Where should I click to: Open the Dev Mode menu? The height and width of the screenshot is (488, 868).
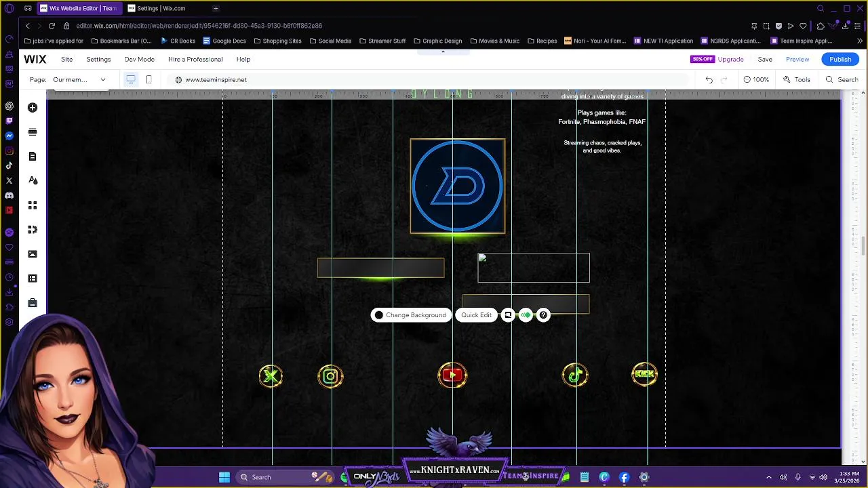pyautogui.click(x=140, y=60)
